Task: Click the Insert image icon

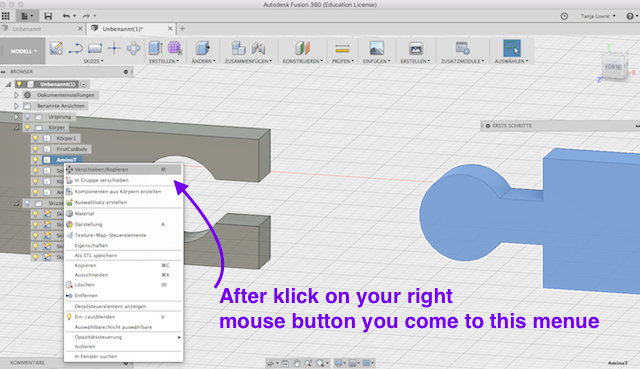Action: point(376,48)
